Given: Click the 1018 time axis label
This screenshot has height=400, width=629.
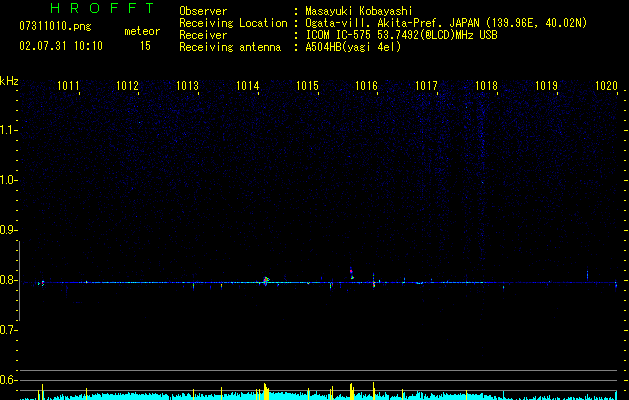Looking at the screenshot, I should 486,86.
